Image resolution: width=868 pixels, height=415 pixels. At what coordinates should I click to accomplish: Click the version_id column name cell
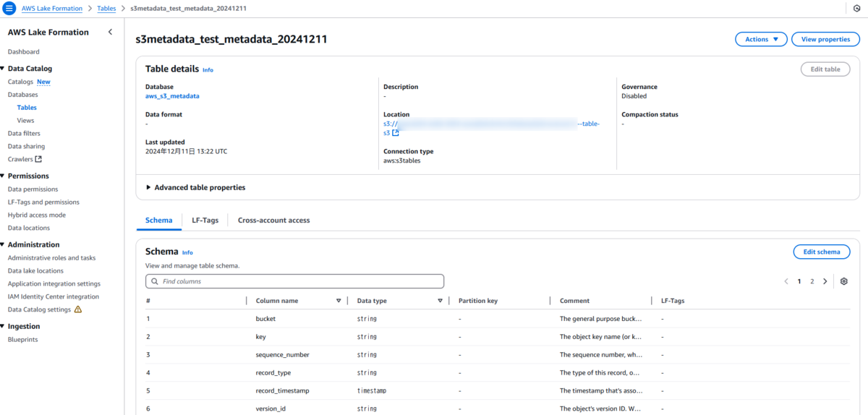click(271, 408)
